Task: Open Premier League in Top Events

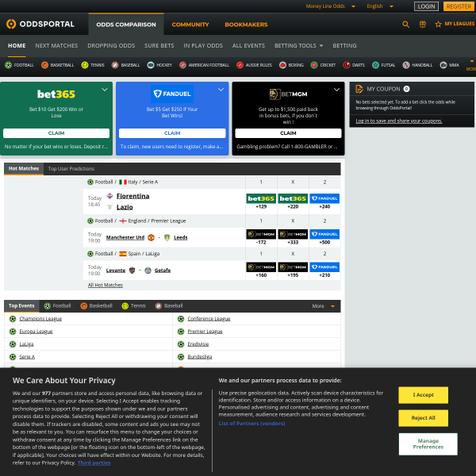Action: tap(205, 332)
